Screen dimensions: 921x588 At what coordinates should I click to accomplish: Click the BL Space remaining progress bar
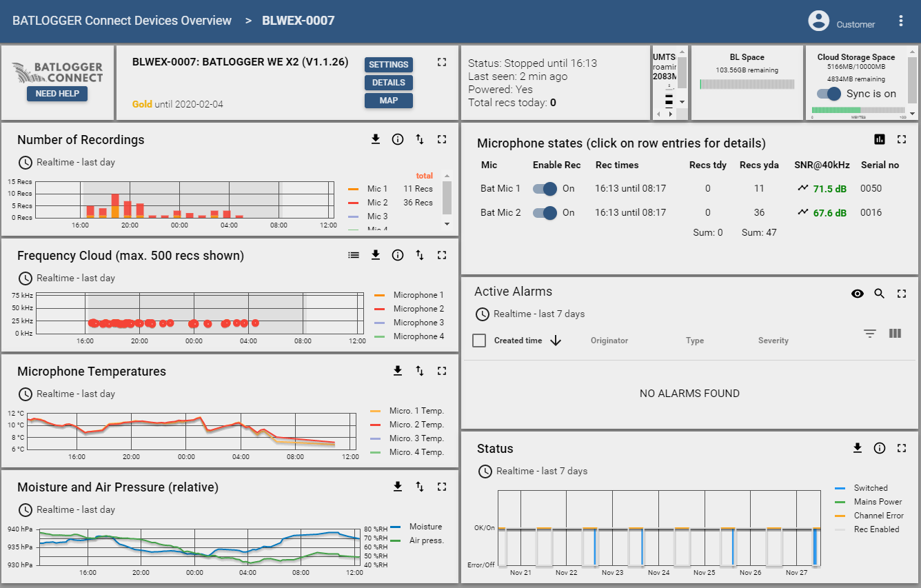[747, 84]
